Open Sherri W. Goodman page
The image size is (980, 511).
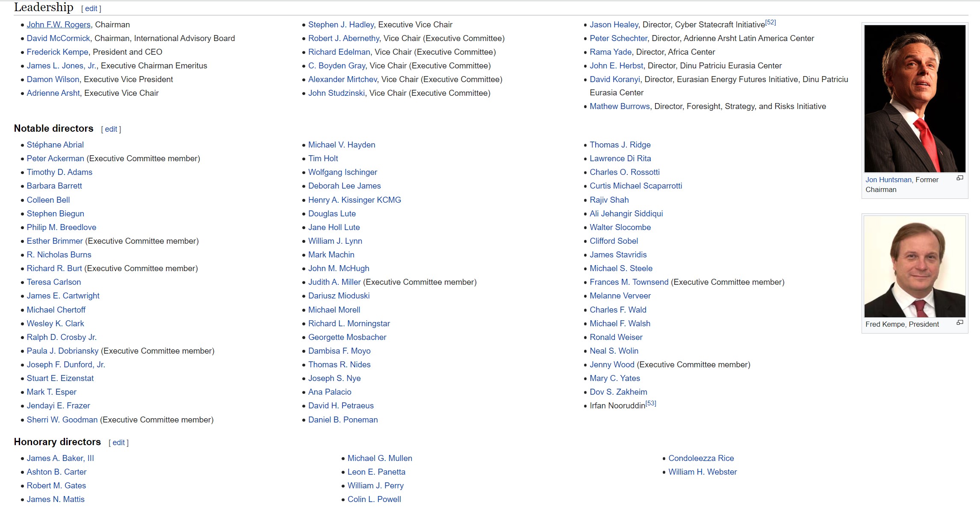[62, 420]
